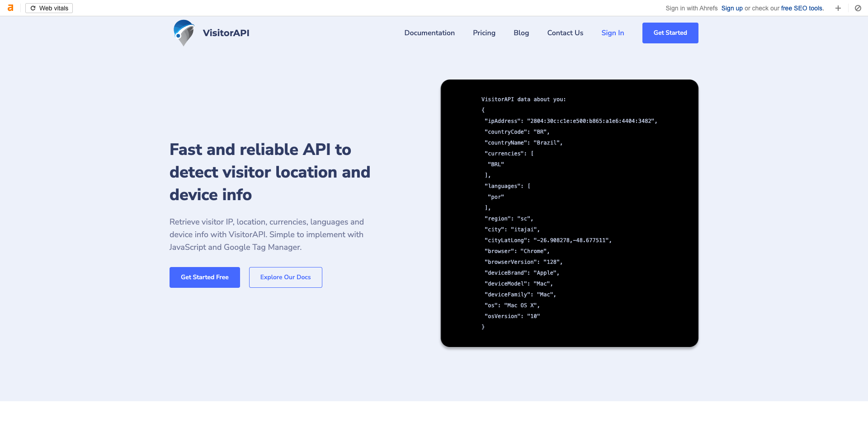Click the Get Started Free button
Viewport: 868px width, 422px height.
(204, 277)
